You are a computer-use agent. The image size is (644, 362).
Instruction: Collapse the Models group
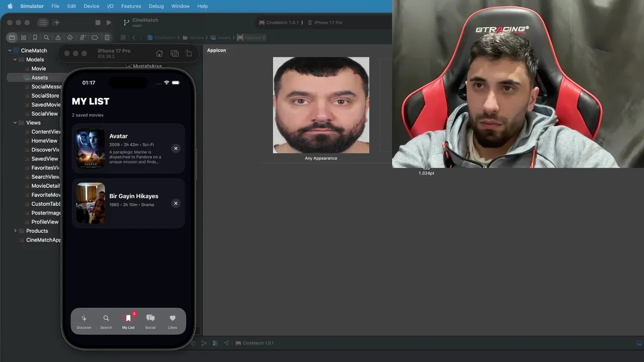tap(15, 60)
